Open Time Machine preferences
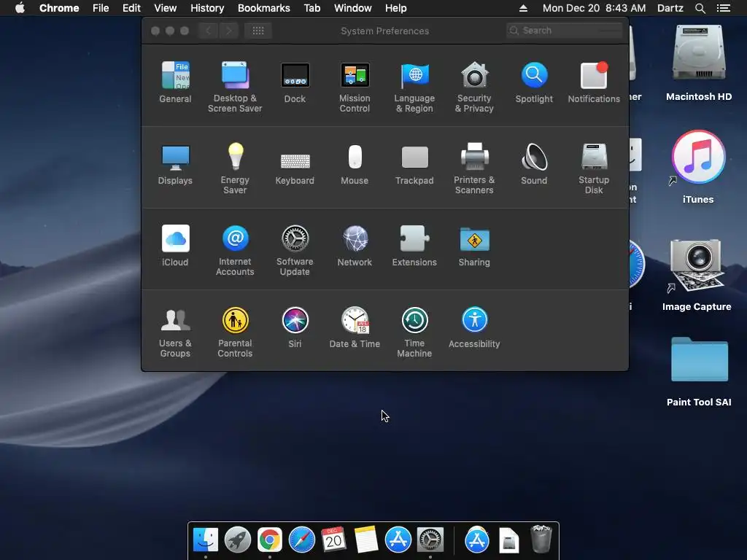The width and height of the screenshot is (747, 560). point(414,332)
